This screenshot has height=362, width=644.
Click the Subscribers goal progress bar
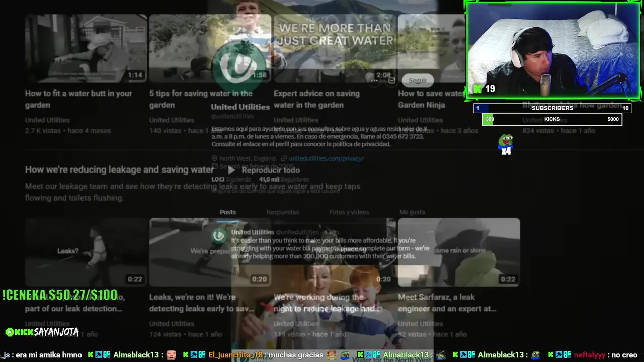point(552,108)
